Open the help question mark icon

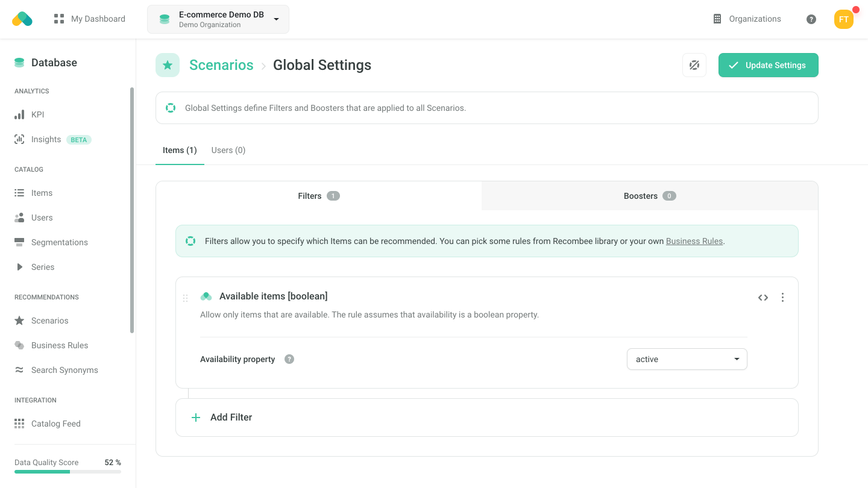[811, 19]
